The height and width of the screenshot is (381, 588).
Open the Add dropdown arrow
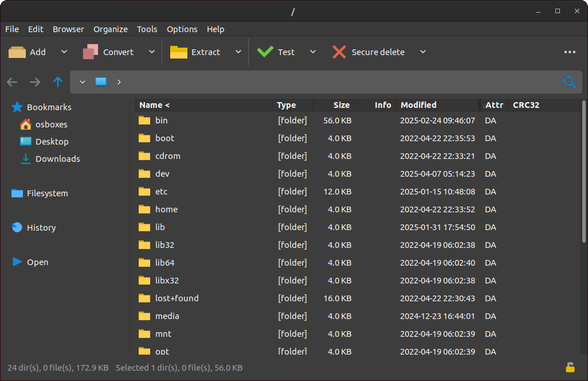pyautogui.click(x=64, y=52)
